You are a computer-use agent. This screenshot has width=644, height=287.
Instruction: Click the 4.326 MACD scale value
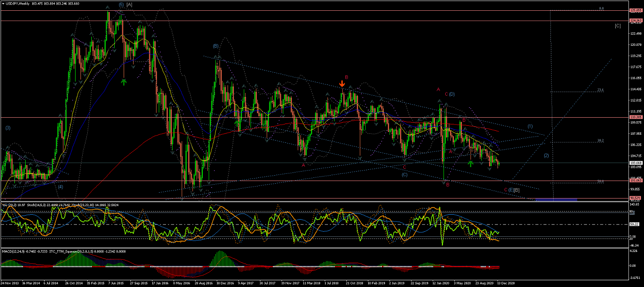(x=634, y=251)
